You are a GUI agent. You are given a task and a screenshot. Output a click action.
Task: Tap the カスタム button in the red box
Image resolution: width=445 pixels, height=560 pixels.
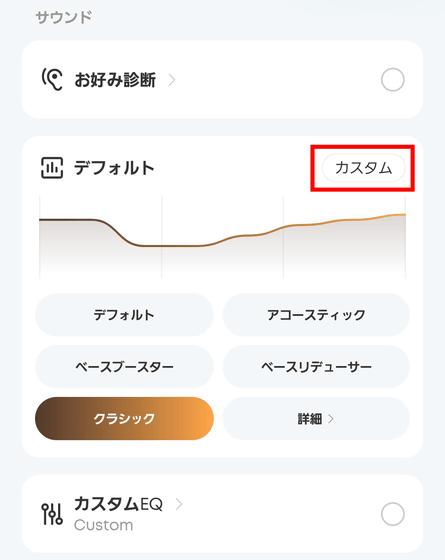point(364,168)
